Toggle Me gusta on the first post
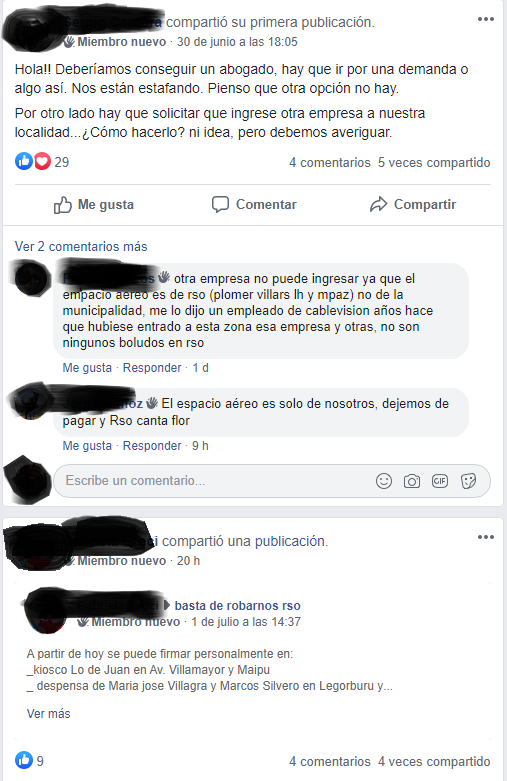 pos(94,205)
